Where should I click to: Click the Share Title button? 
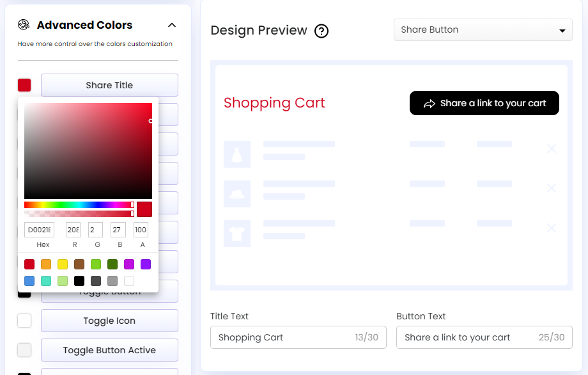coord(109,85)
